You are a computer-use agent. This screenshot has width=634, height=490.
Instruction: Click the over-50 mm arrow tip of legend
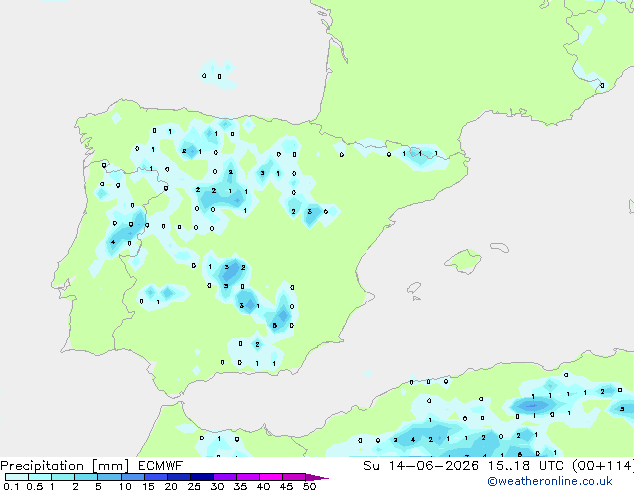tap(317, 477)
